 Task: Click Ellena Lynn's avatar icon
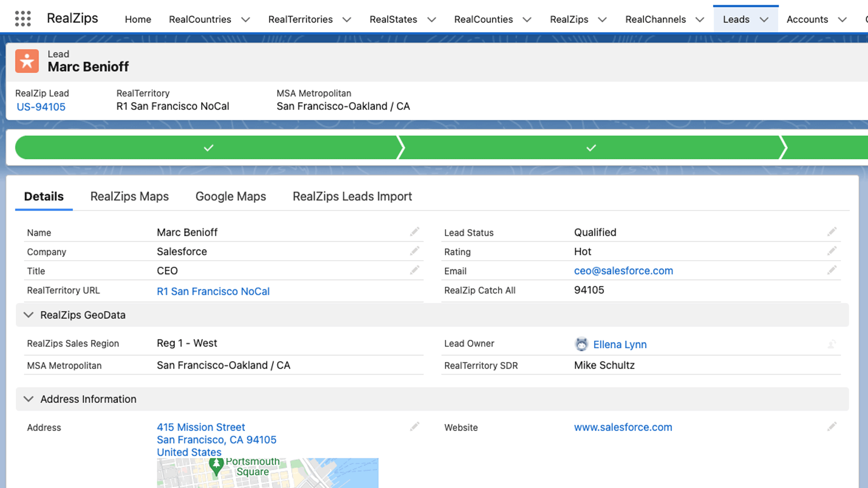click(582, 344)
